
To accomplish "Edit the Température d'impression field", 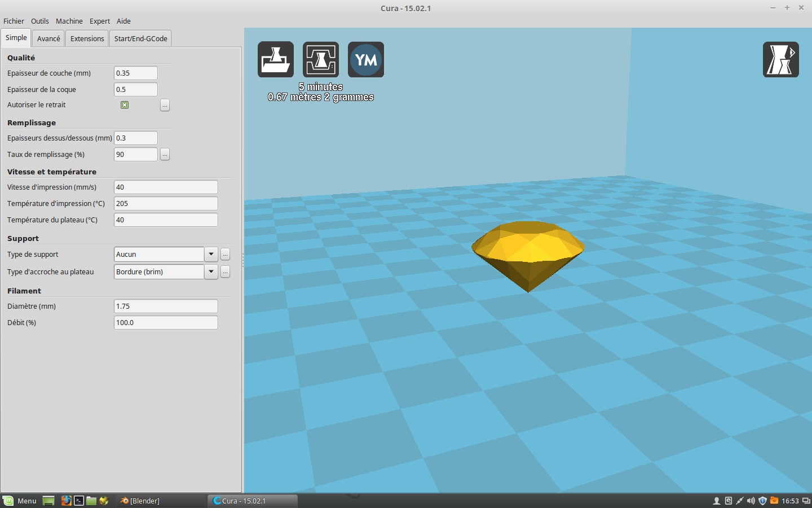I will point(166,203).
